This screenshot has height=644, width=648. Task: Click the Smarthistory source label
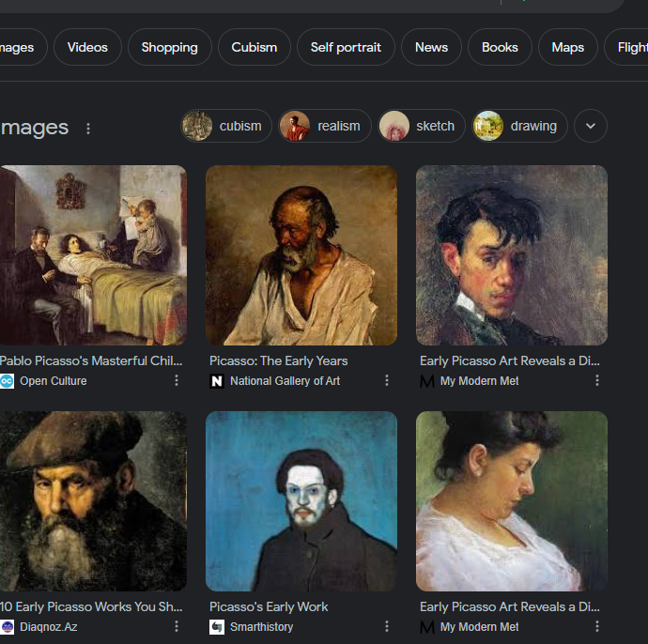pos(262,627)
